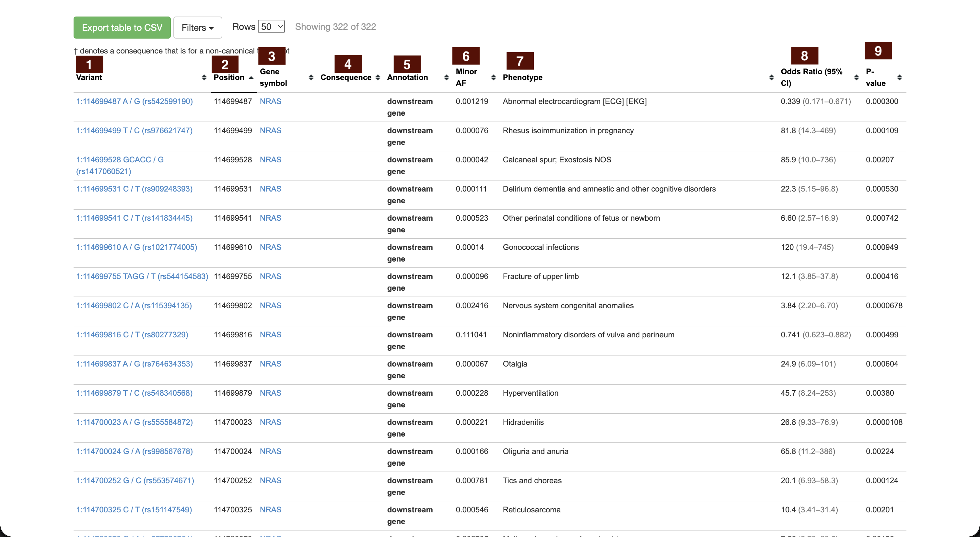The image size is (980, 537).
Task: Sort table by Consequence sort arrows
Action: 378,77
